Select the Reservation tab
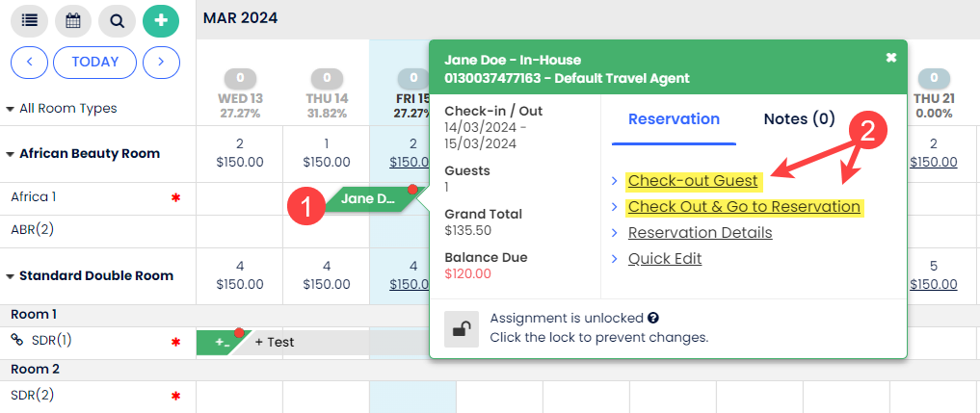The image size is (980, 413). (674, 119)
